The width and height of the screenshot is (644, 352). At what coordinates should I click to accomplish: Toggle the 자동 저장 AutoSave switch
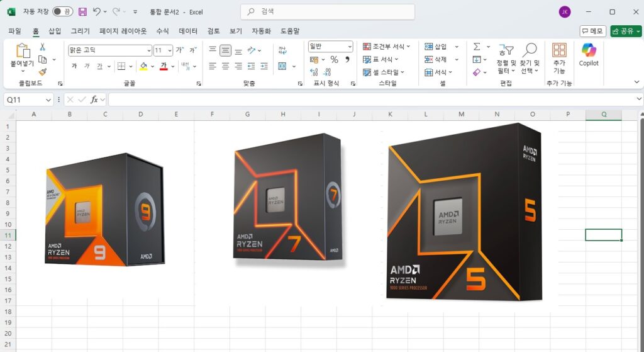tap(62, 11)
